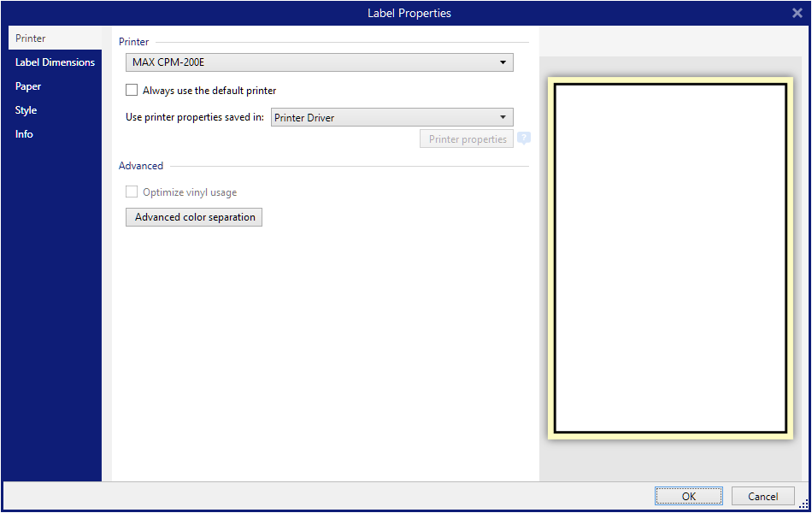Viewport: 812px width, 513px height.
Task: Click the resize grip in the dialog corner
Action: (803, 504)
